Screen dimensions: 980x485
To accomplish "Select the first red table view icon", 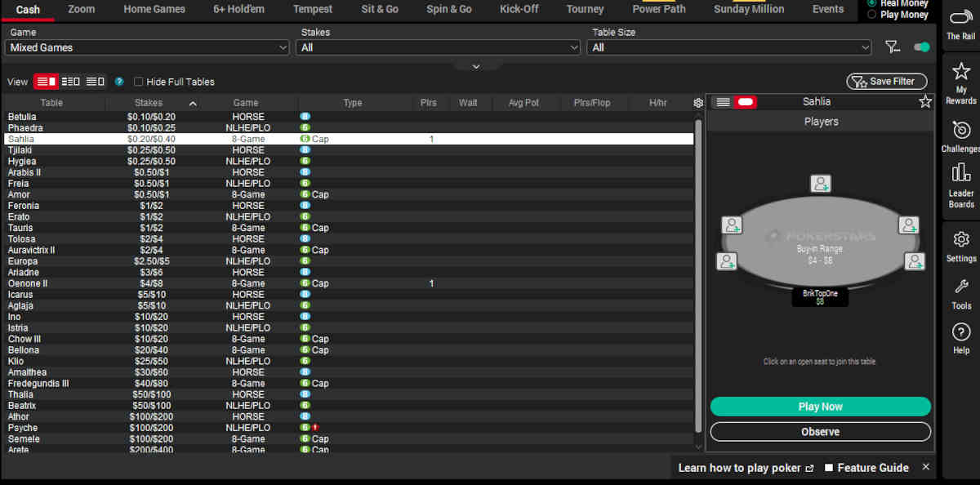I will [46, 82].
